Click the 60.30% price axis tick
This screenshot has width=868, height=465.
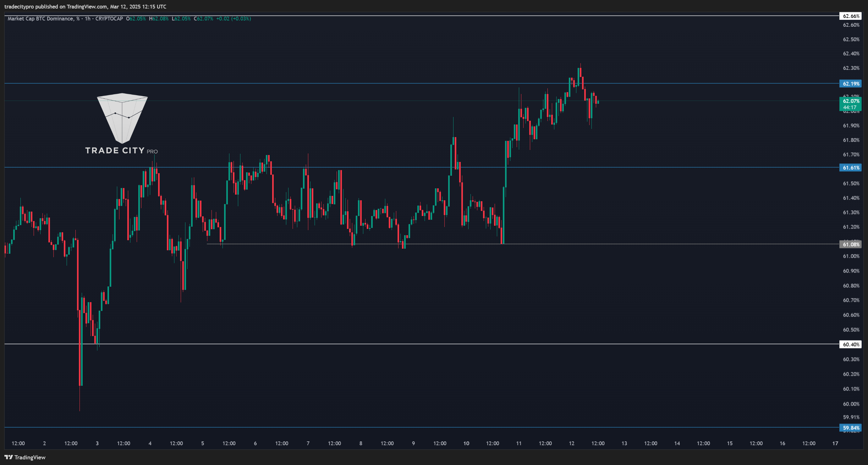pyautogui.click(x=851, y=359)
